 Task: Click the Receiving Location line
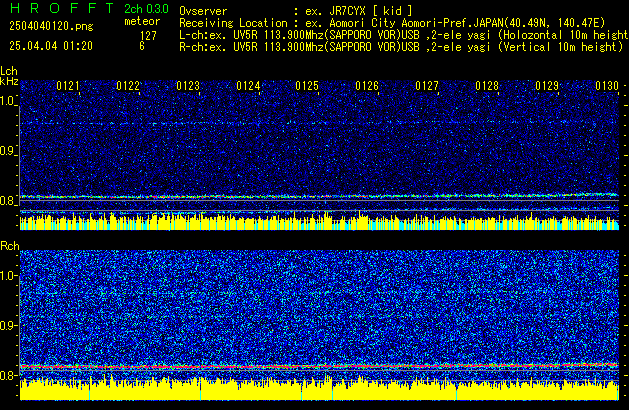[x=392, y=23]
